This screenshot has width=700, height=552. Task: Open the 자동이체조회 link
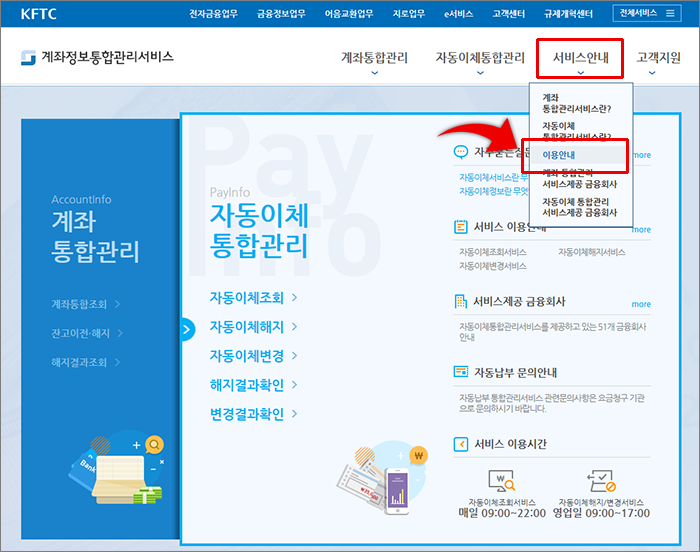(253, 298)
